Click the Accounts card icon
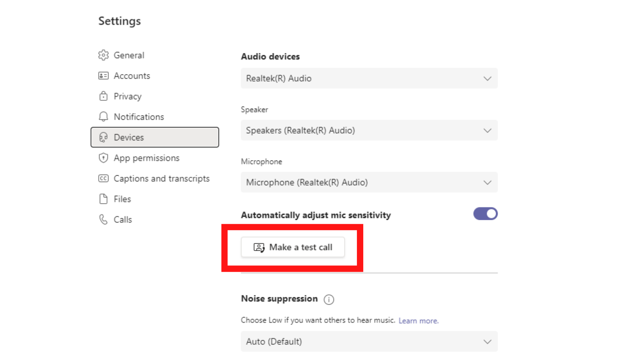644x362 pixels. point(103,76)
